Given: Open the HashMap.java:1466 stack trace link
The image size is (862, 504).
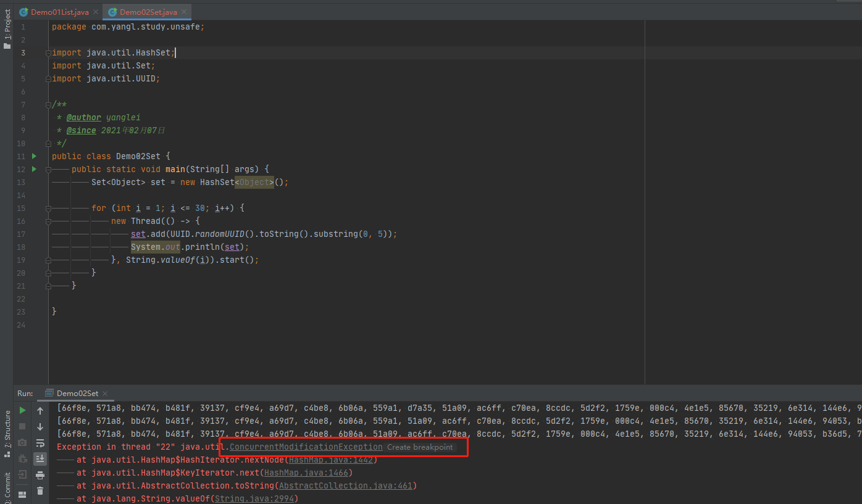Looking at the screenshot, I should [306, 473].
